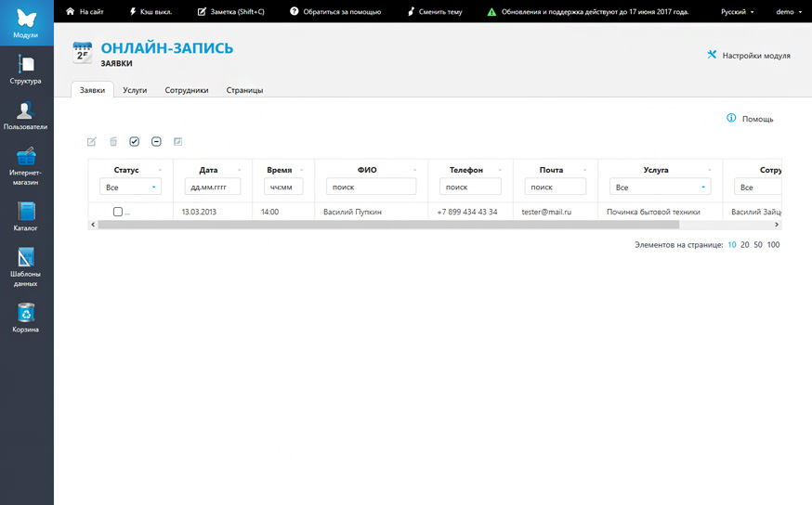Click the wrench icon next to Настройки модуля
Image resolution: width=812 pixels, height=505 pixels.
(x=712, y=55)
